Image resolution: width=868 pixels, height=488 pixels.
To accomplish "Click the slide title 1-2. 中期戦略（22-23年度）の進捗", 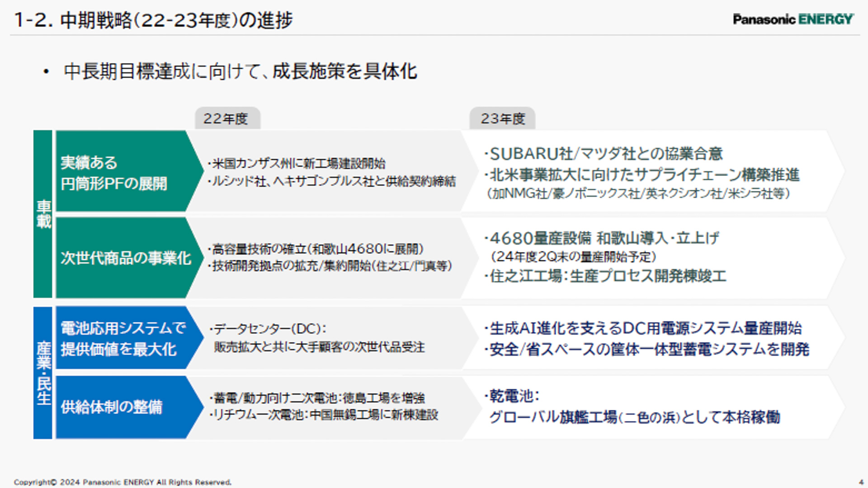I will 154,19.
